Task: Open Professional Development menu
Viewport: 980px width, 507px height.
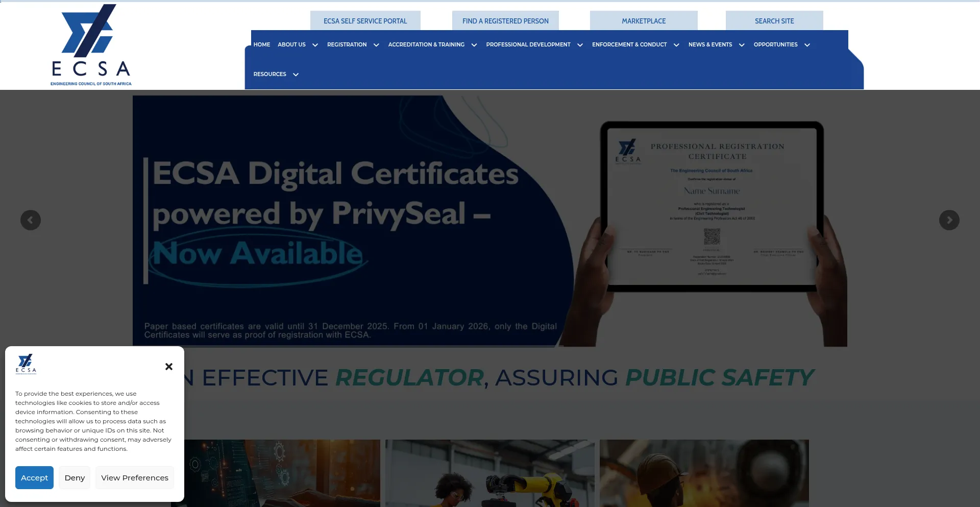Action: [x=528, y=44]
